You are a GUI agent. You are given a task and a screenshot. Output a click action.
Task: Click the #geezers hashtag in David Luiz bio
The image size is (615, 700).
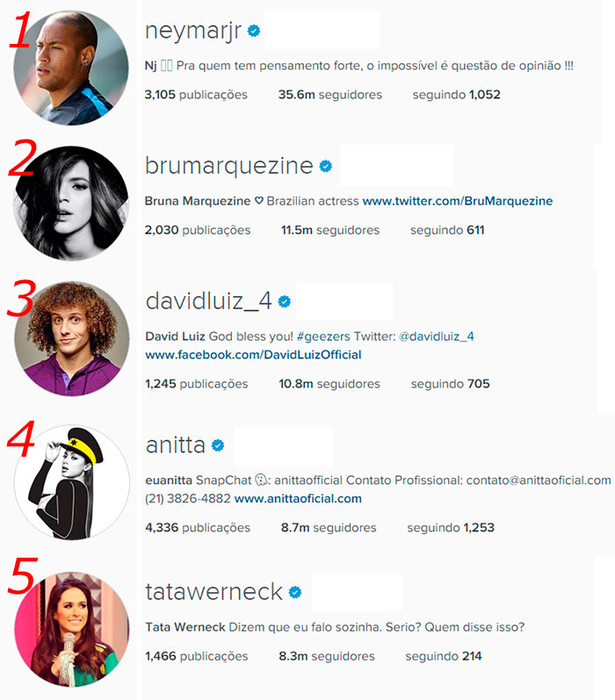(323, 336)
